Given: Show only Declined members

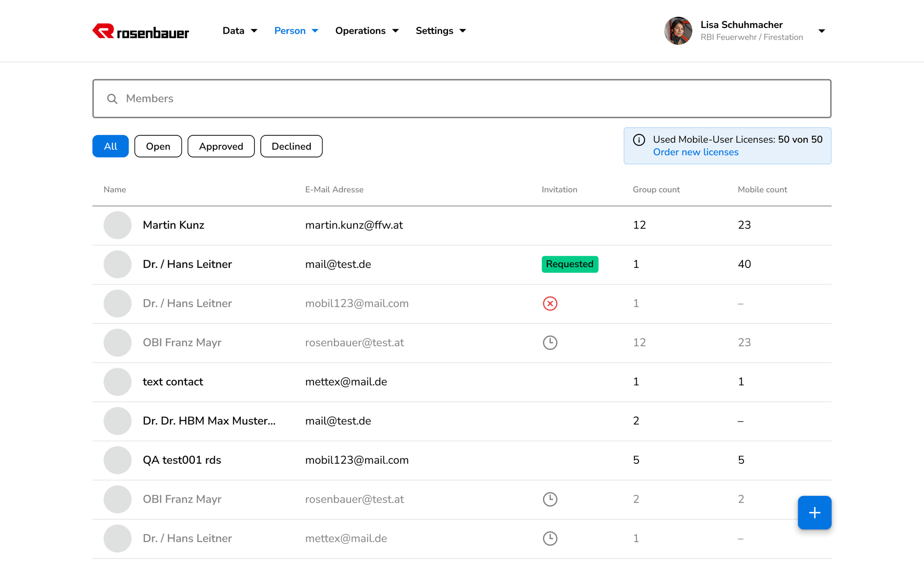Looking at the screenshot, I should (x=291, y=146).
